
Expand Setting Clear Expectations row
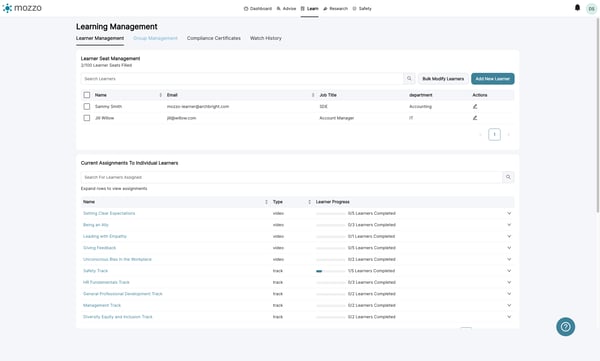pyautogui.click(x=509, y=213)
